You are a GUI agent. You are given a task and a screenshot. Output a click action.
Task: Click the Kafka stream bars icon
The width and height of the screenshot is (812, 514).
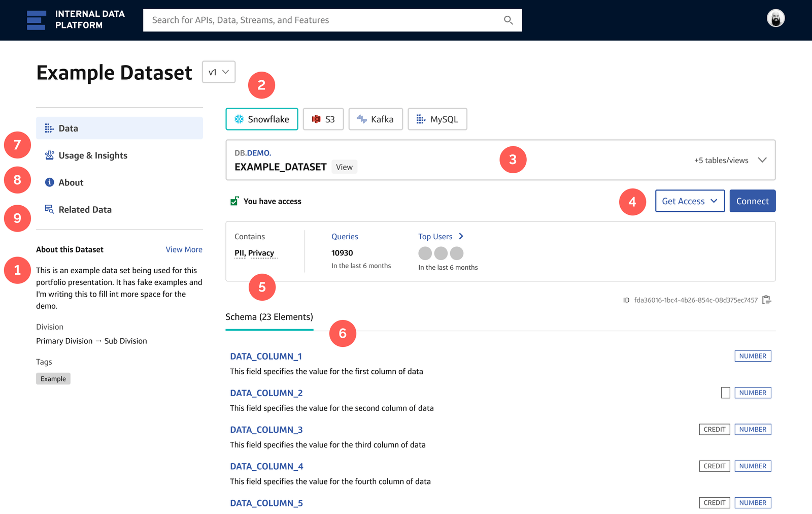click(x=362, y=119)
